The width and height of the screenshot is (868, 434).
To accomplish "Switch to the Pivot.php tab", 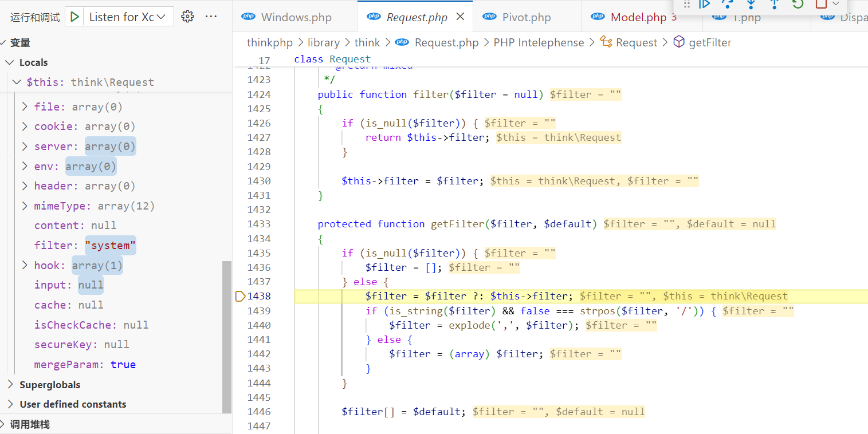I will point(526,17).
